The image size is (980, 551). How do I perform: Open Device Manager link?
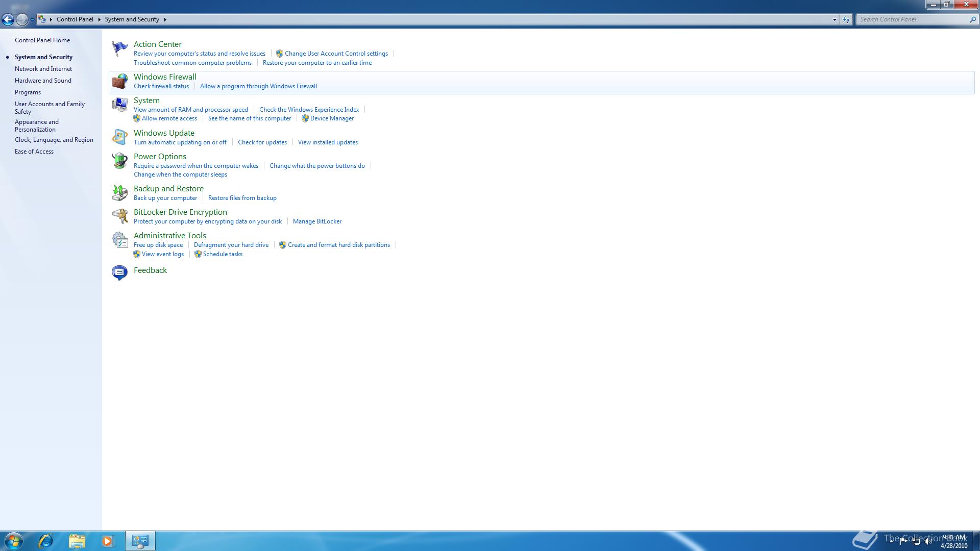click(x=332, y=118)
